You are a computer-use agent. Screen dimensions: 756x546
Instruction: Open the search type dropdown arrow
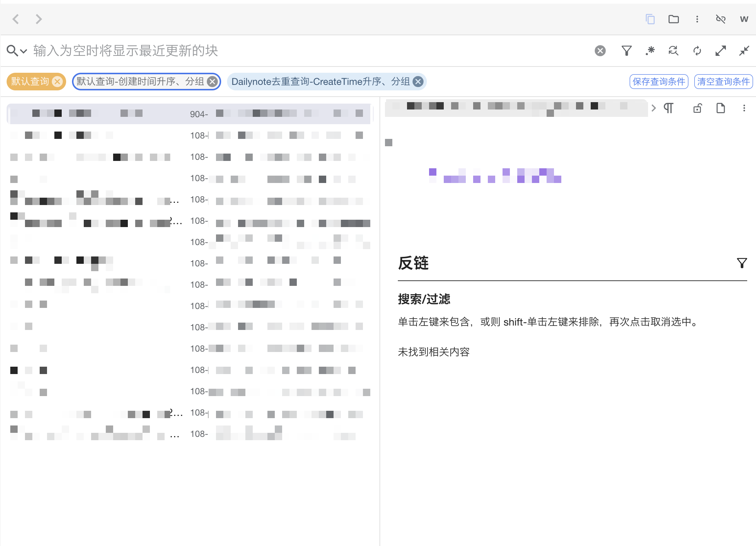pos(24,51)
